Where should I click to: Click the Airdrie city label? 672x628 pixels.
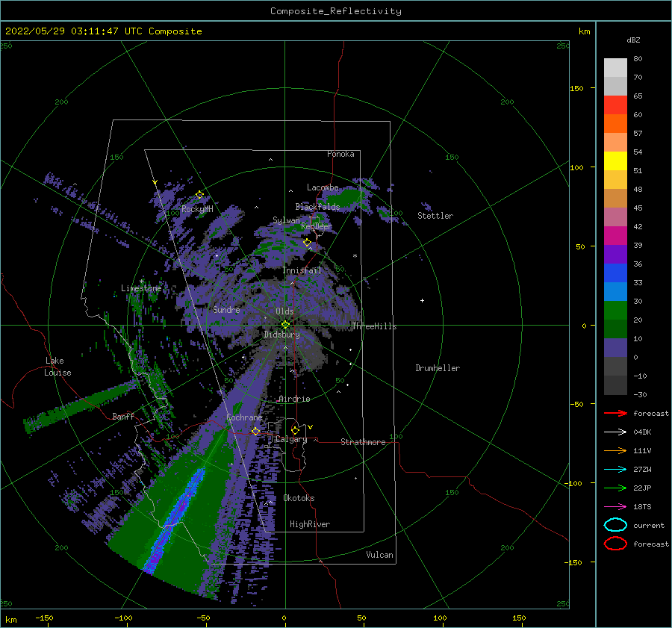(x=294, y=399)
